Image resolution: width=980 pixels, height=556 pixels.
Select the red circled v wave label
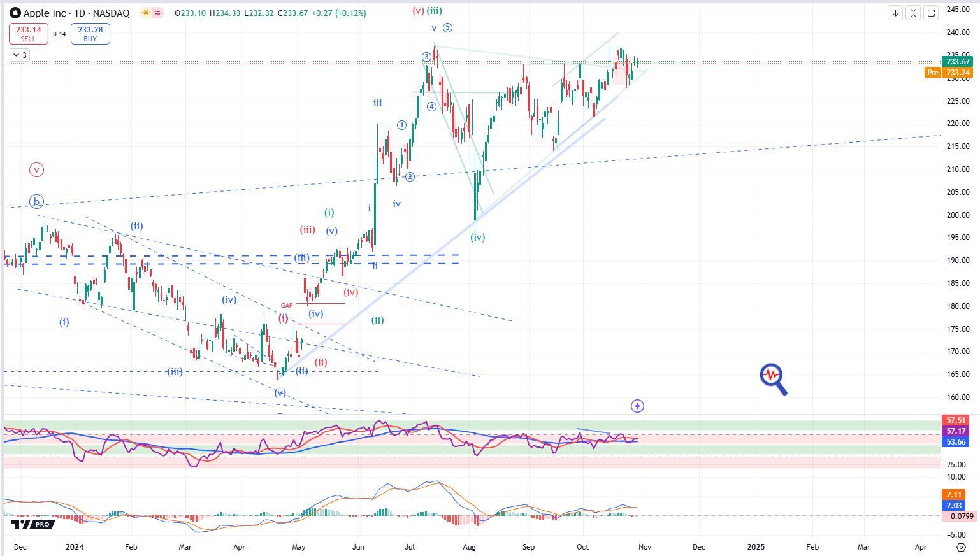point(37,170)
